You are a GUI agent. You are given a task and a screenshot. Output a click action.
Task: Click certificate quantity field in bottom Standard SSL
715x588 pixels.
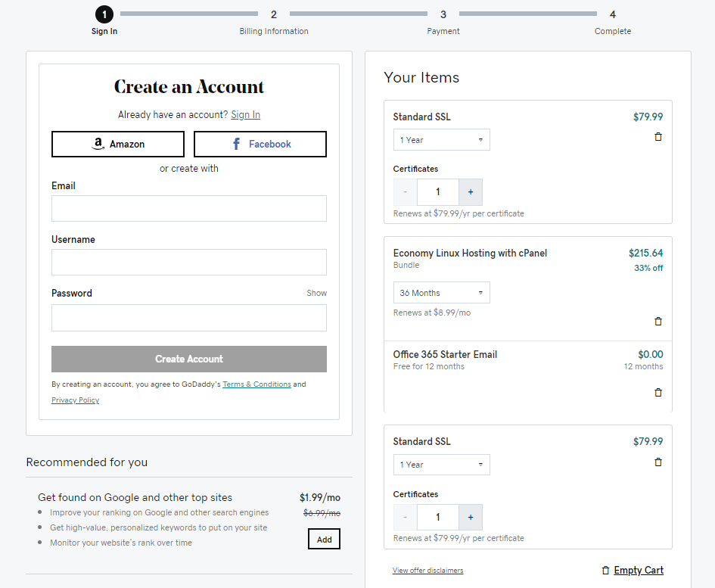[x=438, y=518]
